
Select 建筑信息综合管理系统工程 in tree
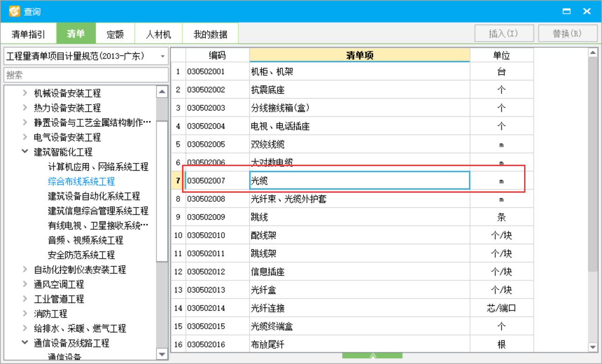click(98, 211)
